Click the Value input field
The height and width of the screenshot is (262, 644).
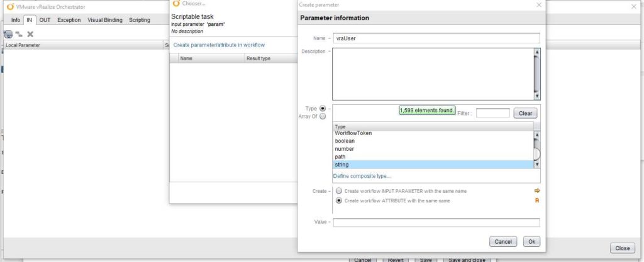click(x=436, y=222)
